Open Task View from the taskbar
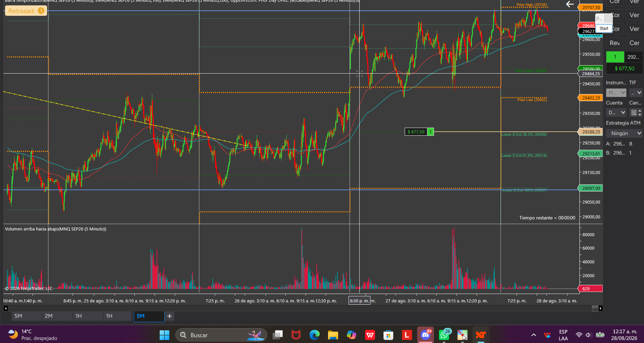Viewport: 644px width, 343px height. tap(278, 335)
